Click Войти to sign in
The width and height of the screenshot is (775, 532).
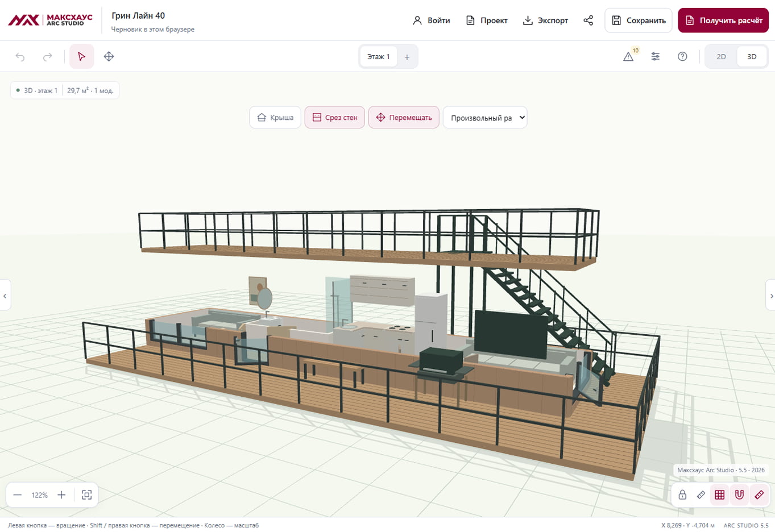(x=432, y=20)
